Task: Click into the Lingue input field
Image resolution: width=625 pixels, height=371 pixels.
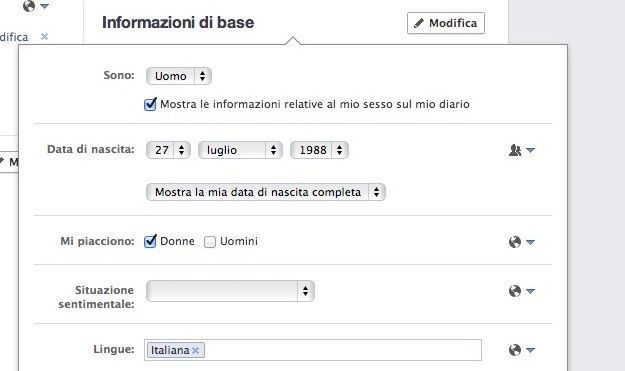Action: [x=343, y=350]
